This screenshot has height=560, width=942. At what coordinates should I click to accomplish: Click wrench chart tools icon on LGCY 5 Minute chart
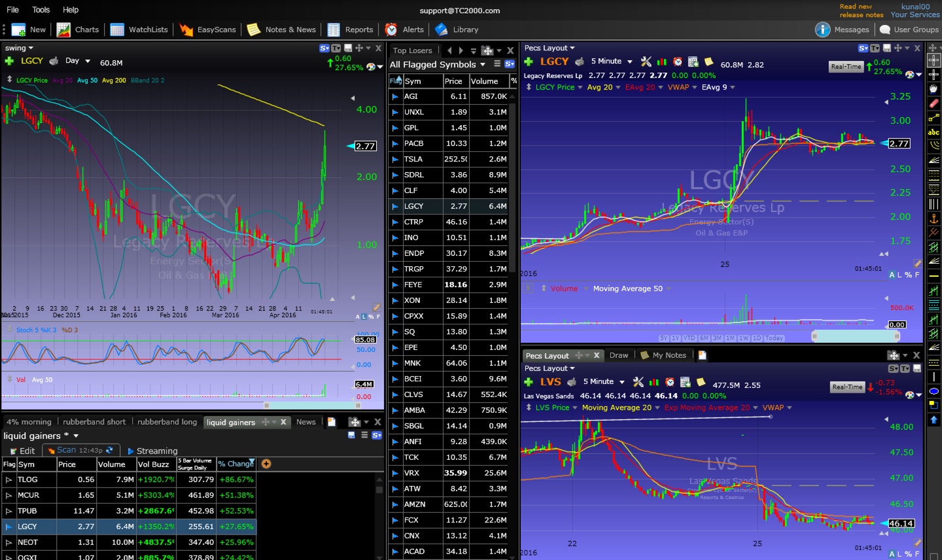click(x=646, y=61)
